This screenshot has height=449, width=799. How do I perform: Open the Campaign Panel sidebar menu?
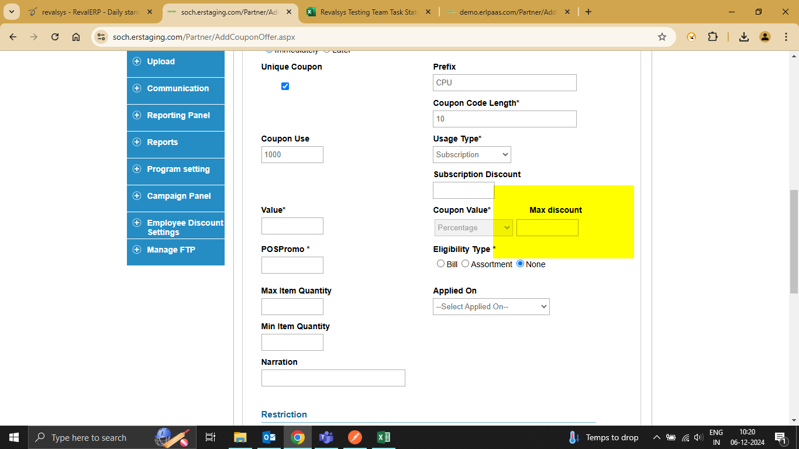click(x=178, y=196)
